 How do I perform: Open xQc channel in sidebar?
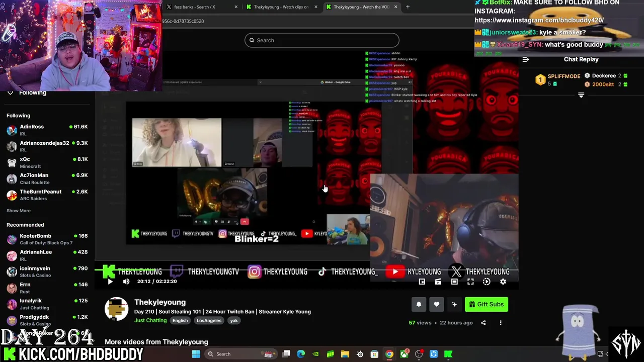pyautogui.click(x=47, y=162)
